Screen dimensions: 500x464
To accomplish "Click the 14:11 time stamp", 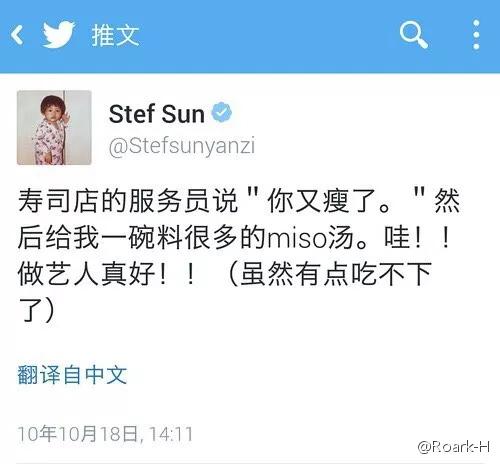I will click(x=171, y=434).
